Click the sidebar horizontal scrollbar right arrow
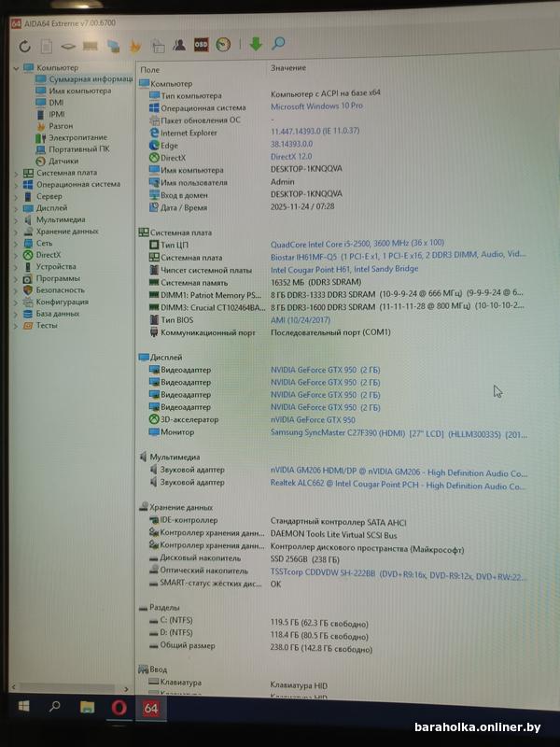The image size is (560, 747). (x=126, y=689)
